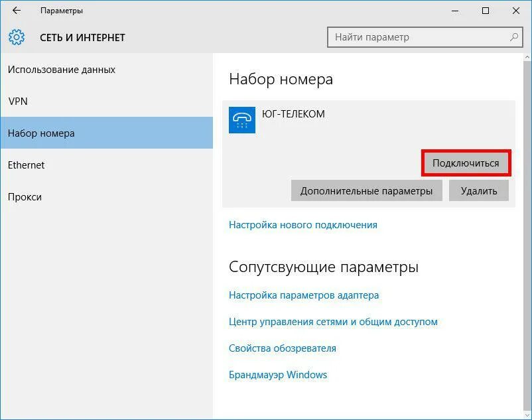Open Центр управления сетями и общим доступом
Viewport: 532px width, 420px height.
pos(333,322)
